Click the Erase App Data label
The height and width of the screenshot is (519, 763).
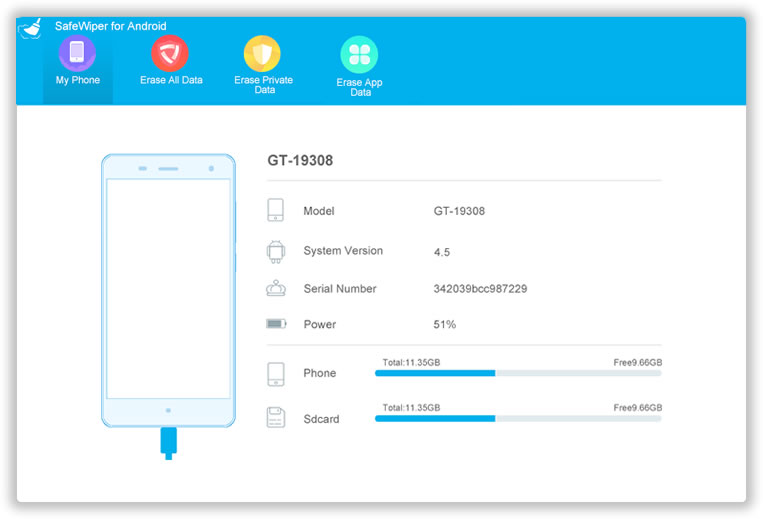click(x=359, y=87)
